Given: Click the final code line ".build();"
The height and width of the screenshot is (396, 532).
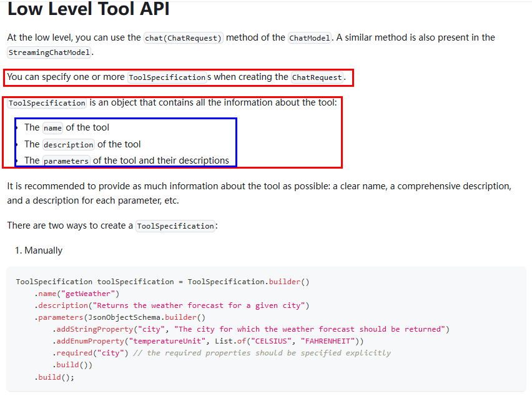Looking at the screenshot, I should 54,377.
